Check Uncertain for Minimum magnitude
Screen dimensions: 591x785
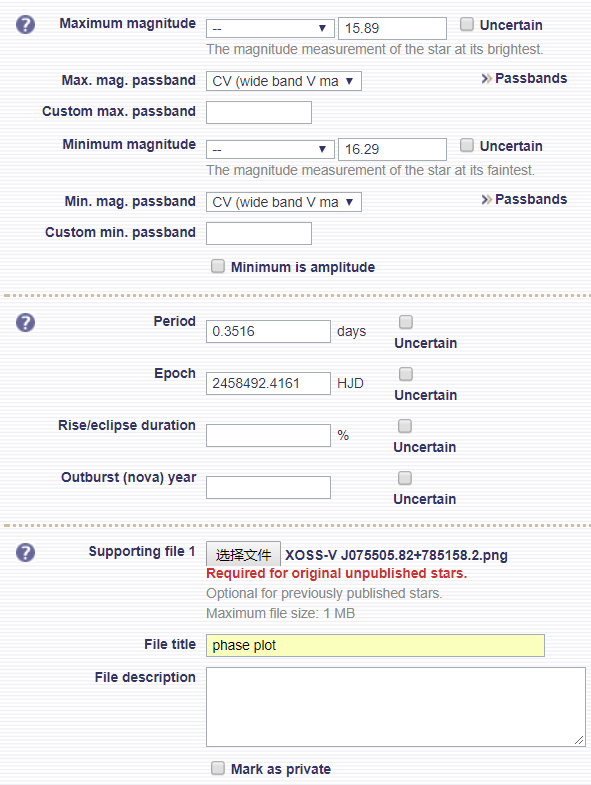(466, 145)
